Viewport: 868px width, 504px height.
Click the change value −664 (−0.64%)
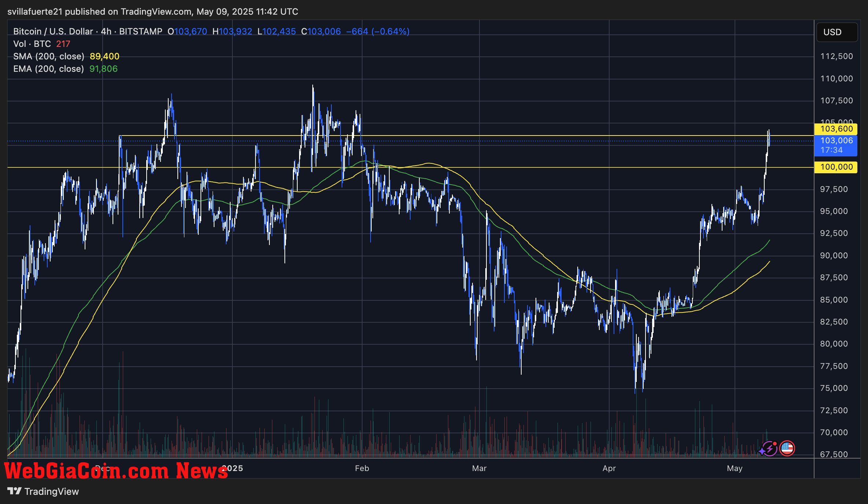378,31
